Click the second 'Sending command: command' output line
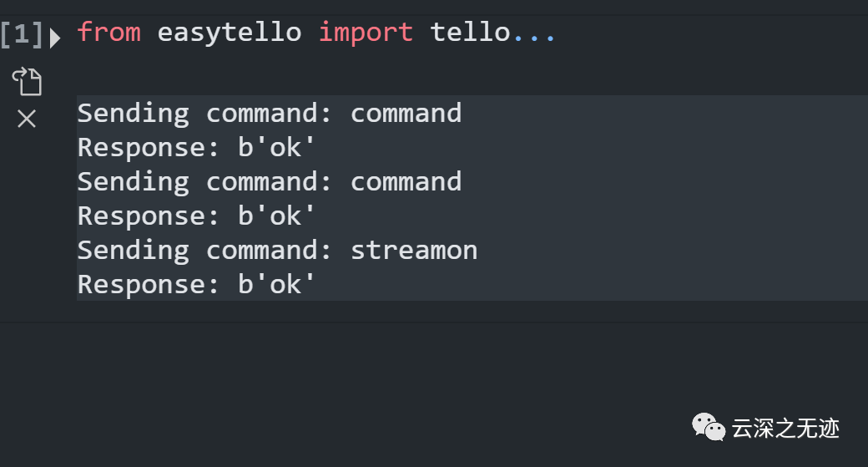Viewport: 868px width, 467px height. pos(269,181)
